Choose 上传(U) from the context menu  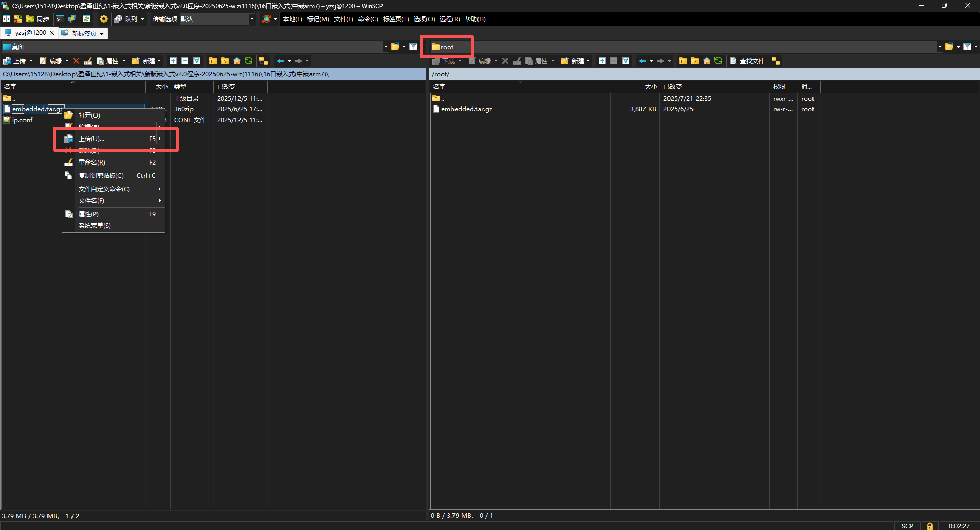tap(91, 139)
